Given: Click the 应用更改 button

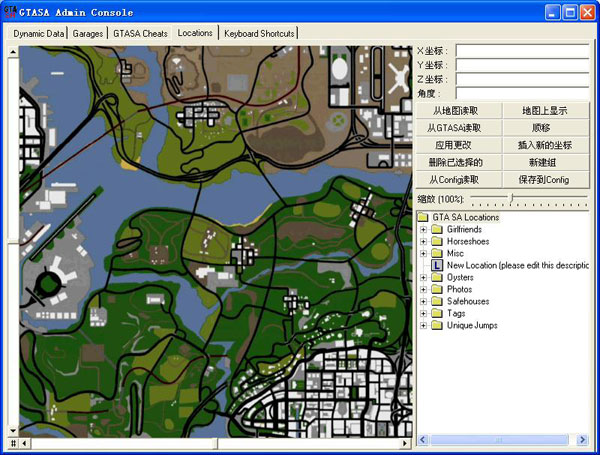Looking at the screenshot, I should [459, 145].
